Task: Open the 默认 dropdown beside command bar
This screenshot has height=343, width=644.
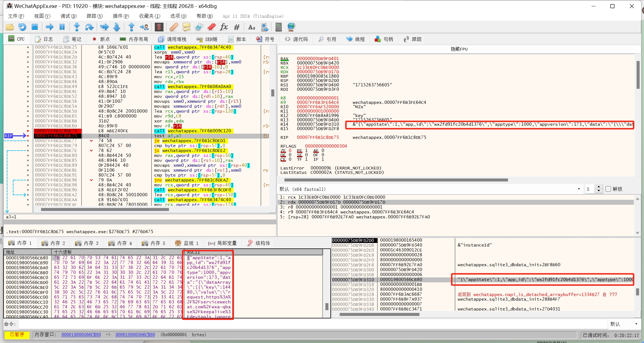Action: [624, 324]
